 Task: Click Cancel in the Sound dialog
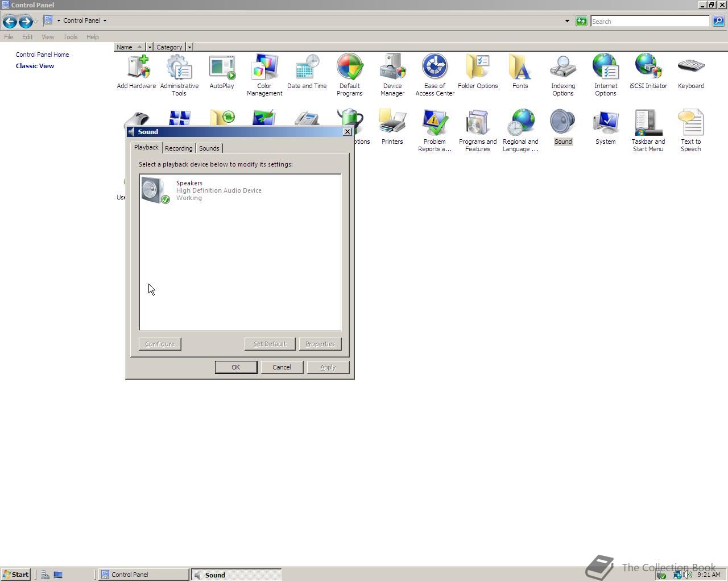click(x=282, y=367)
